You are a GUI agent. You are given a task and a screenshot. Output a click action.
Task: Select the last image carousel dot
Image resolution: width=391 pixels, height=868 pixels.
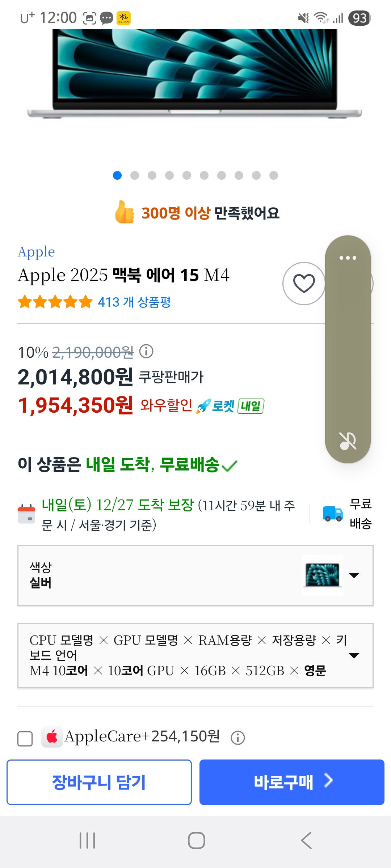(274, 175)
